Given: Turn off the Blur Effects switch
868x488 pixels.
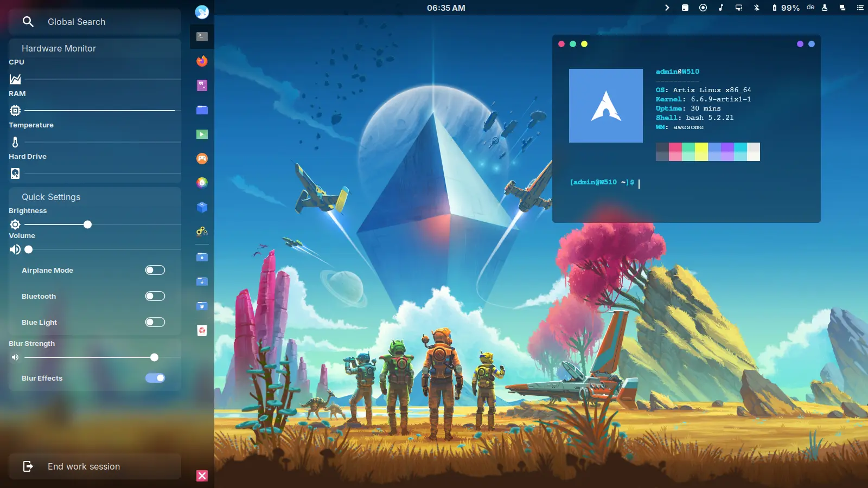Looking at the screenshot, I should pyautogui.click(x=155, y=378).
